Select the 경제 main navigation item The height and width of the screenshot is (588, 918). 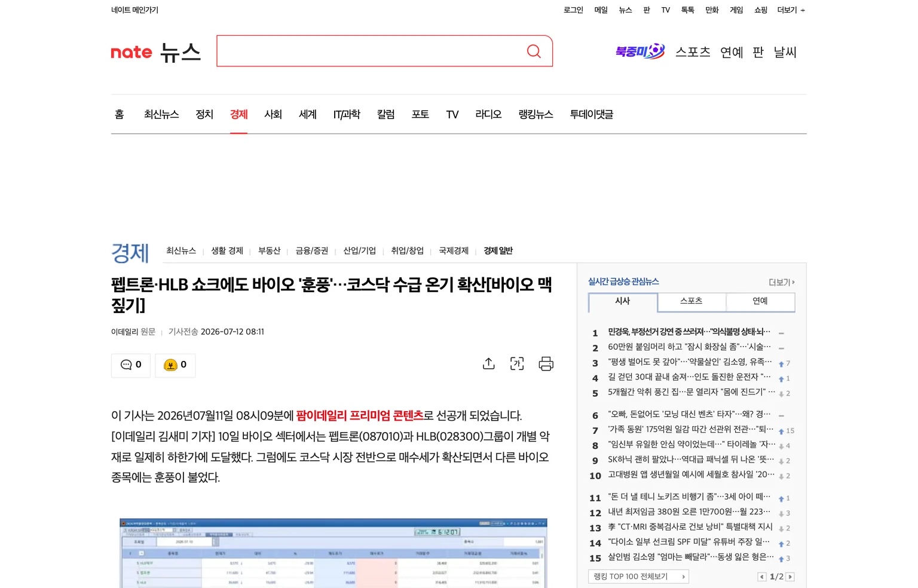click(239, 114)
